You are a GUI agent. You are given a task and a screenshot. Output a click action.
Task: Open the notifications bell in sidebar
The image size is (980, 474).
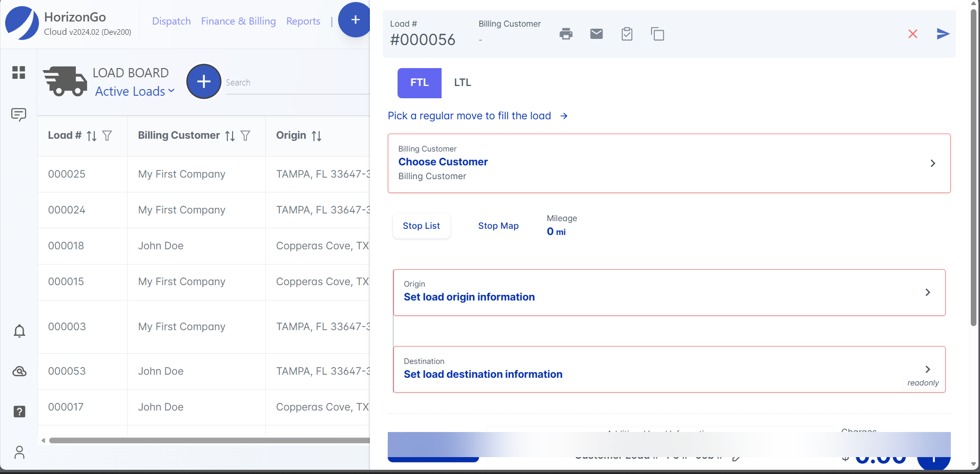[x=19, y=331]
